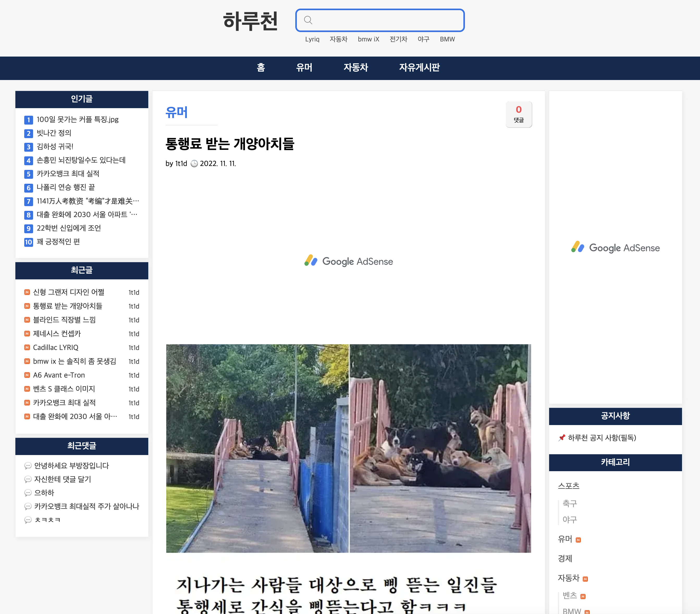Click the search magnifier icon

tap(308, 20)
